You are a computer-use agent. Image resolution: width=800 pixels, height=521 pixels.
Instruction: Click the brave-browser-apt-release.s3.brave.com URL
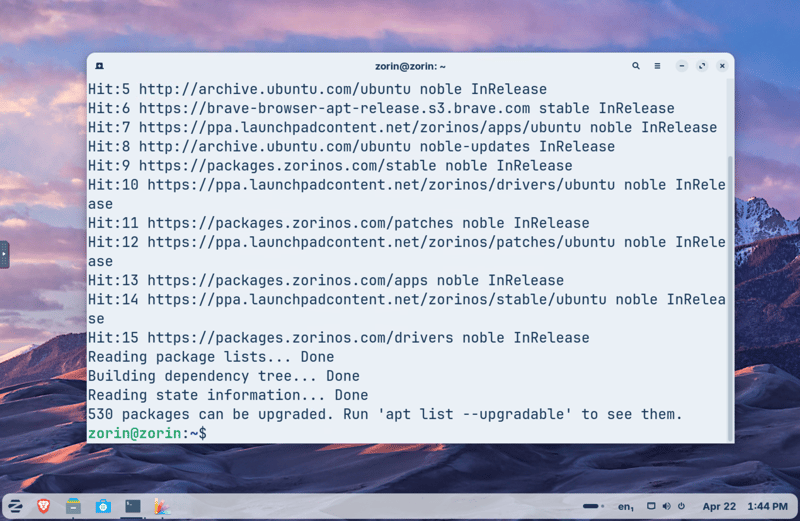pyautogui.click(x=334, y=108)
